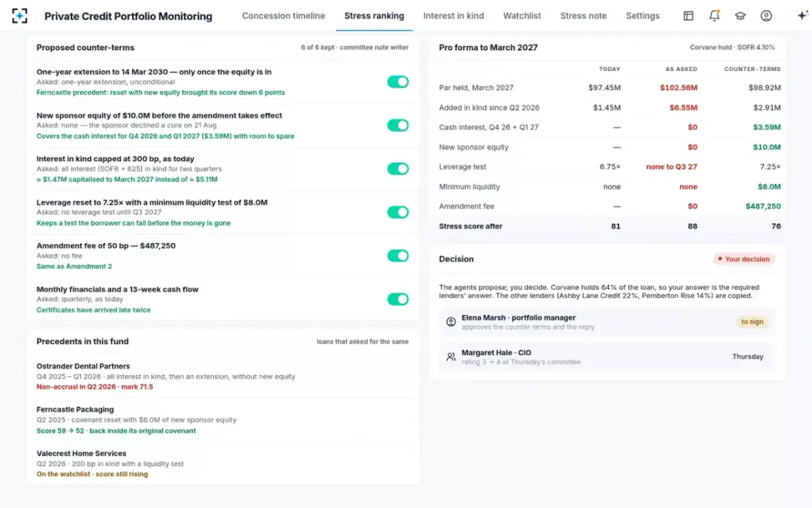Click stress score after 88 value
This screenshot has height=508, width=812.
tap(692, 226)
